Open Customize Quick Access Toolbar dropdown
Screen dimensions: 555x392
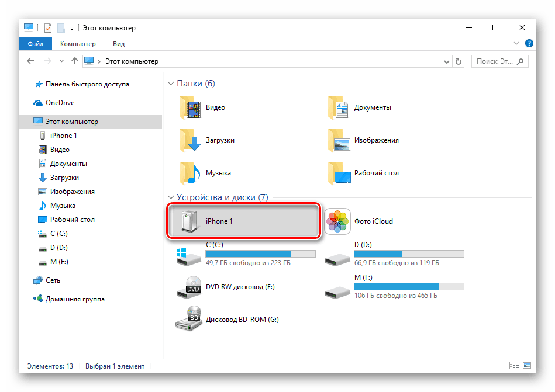(71, 28)
